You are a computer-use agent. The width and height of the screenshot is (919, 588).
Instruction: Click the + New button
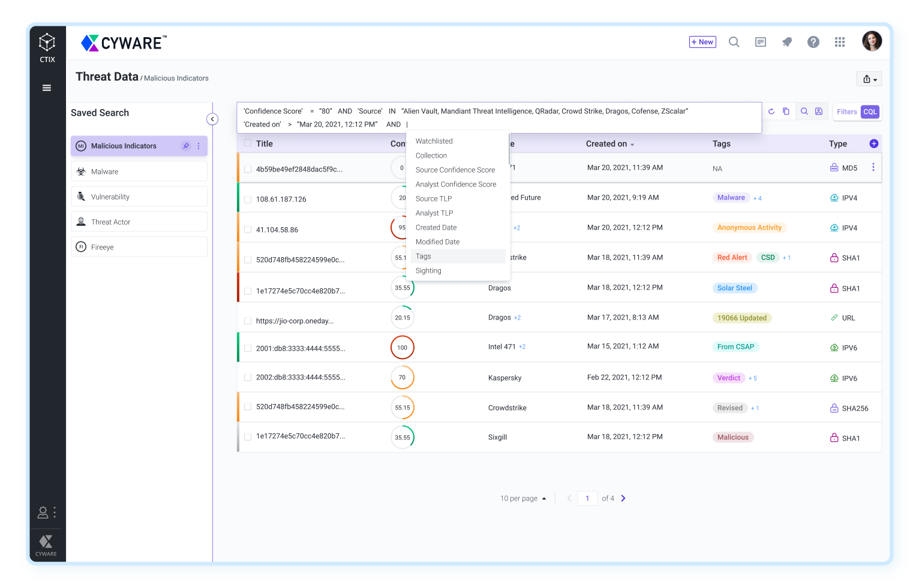[702, 42]
